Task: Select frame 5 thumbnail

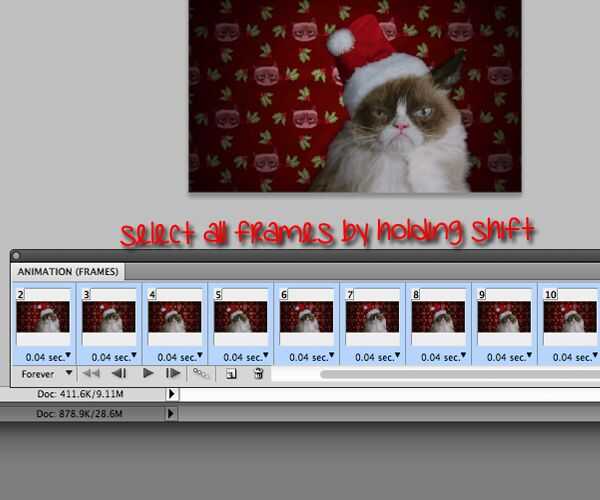Action: tap(241, 317)
